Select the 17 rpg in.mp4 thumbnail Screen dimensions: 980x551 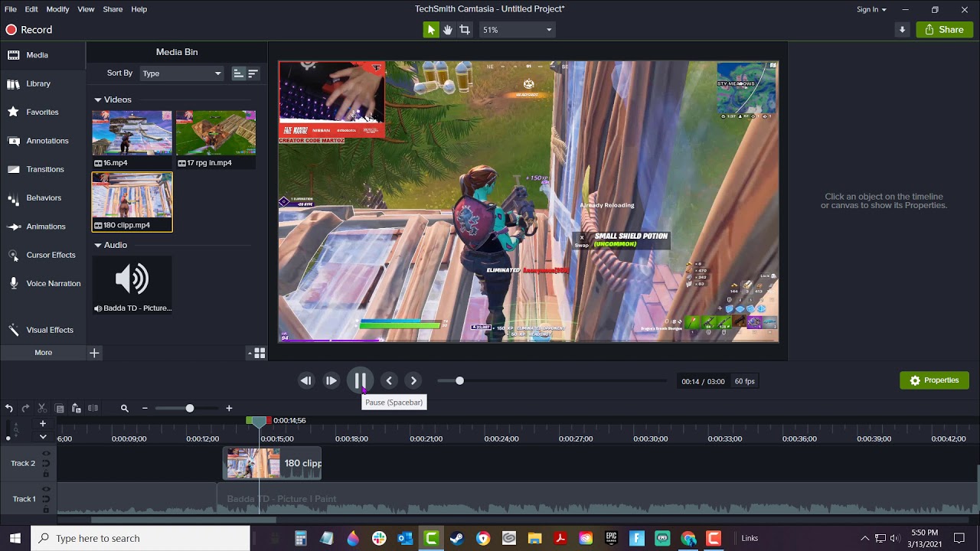point(216,139)
